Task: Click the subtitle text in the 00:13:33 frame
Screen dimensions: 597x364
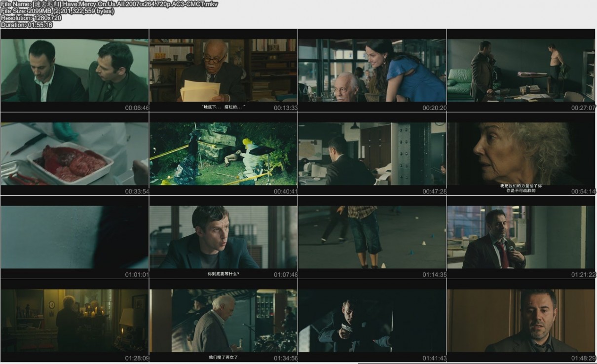Action: (x=224, y=107)
